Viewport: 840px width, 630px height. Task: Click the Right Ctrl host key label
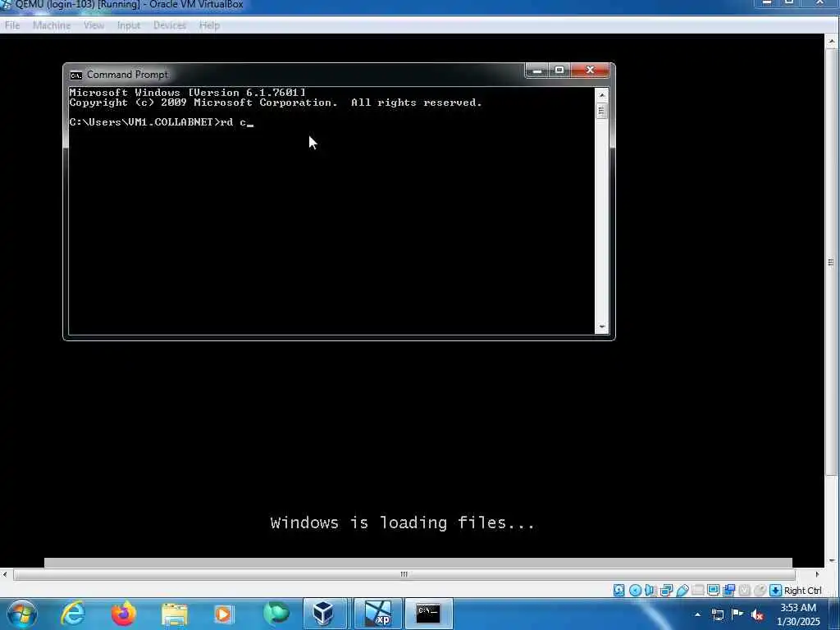pyautogui.click(x=802, y=591)
